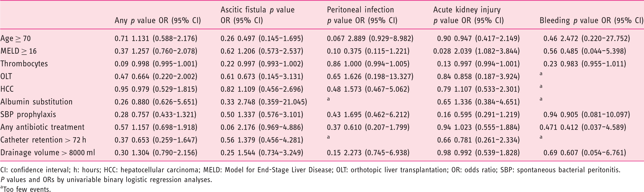Select the 0.067 2.889 (0.929–8.982) cell

tap(370, 39)
